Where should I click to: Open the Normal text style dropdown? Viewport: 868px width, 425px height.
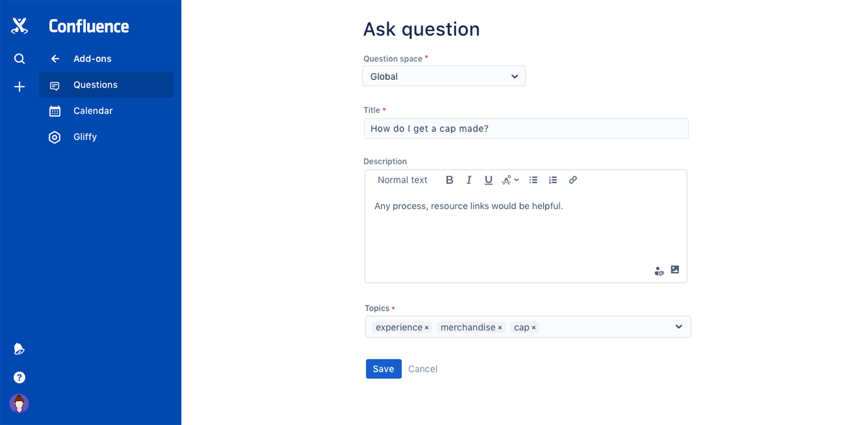pos(402,180)
